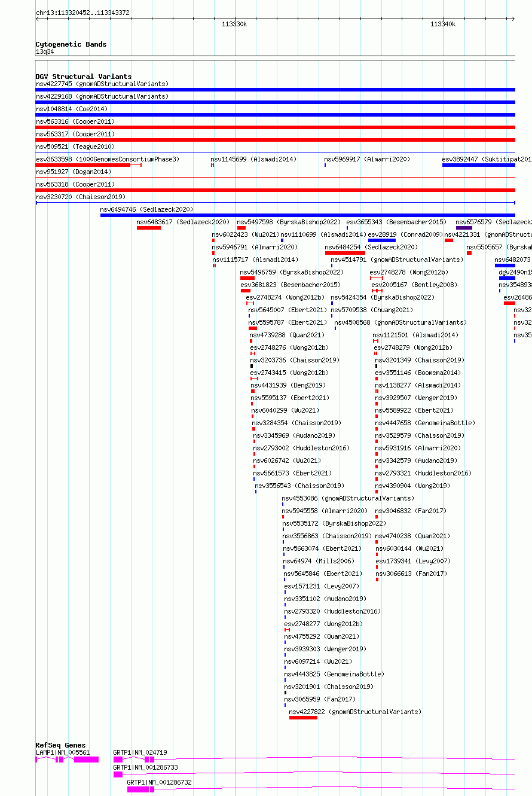Select the nsv4229168 gnomAD structural variant label
The height and width of the screenshot is (796, 532).
102,96
